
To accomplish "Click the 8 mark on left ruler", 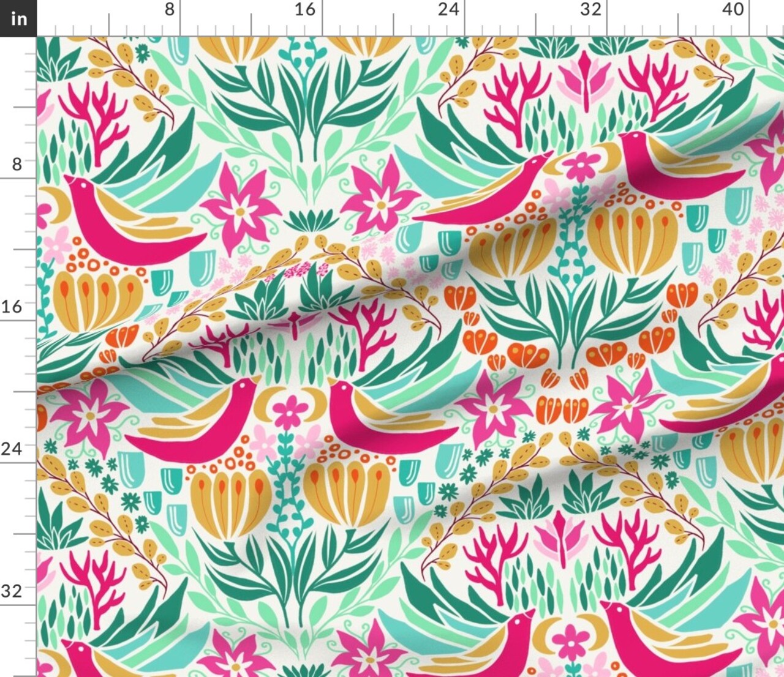I will click(17, 164).
